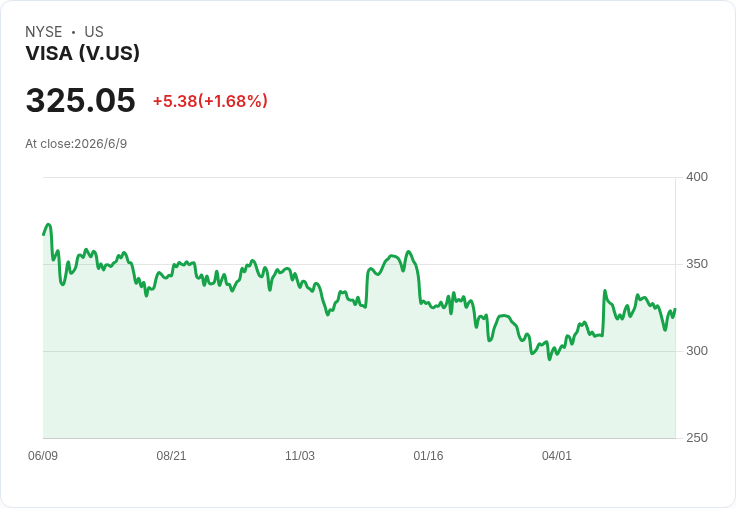Click the 08/21 x-axis date label
Viewport: 736px width, 508px height.
click(x=171, y=455)
